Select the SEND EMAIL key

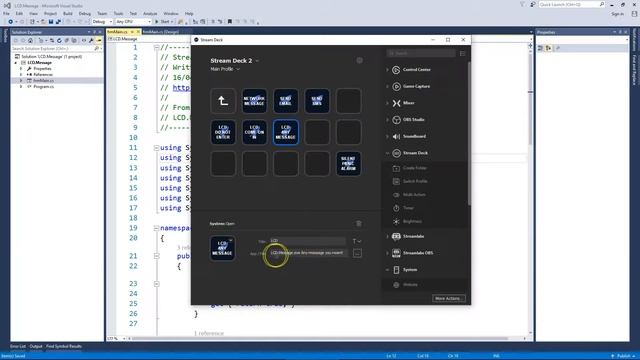(x=286, y=101)
